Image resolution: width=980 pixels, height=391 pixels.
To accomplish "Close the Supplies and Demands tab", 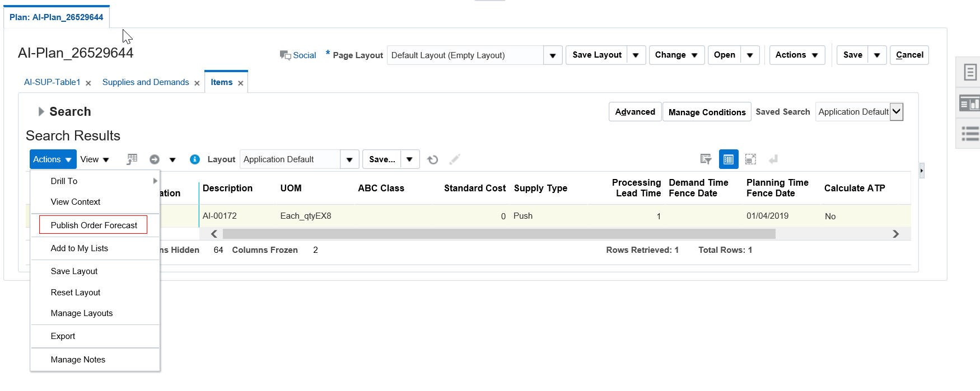I will click(x=197, y=83).
